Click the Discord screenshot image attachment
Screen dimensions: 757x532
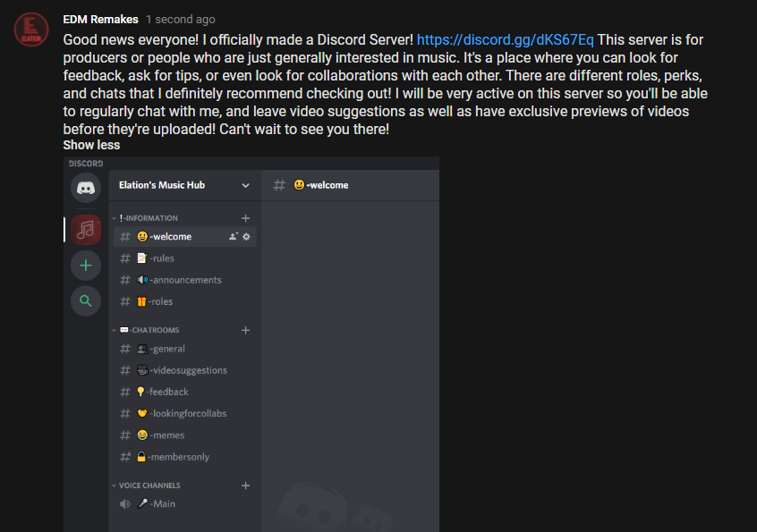click(x=251, y=344)
